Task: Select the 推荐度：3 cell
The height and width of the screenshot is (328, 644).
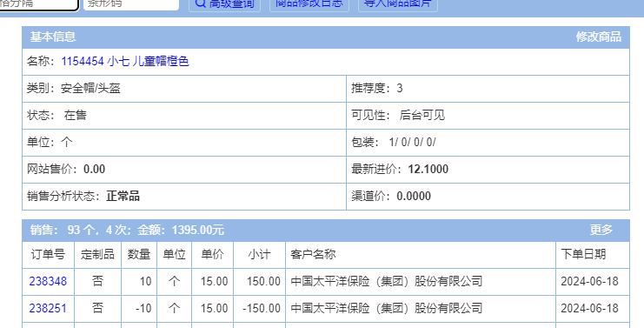Action: click(488, 89)
